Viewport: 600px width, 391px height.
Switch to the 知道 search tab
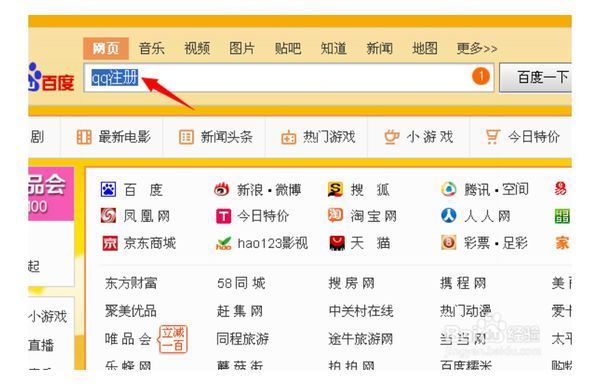[334, 48]
